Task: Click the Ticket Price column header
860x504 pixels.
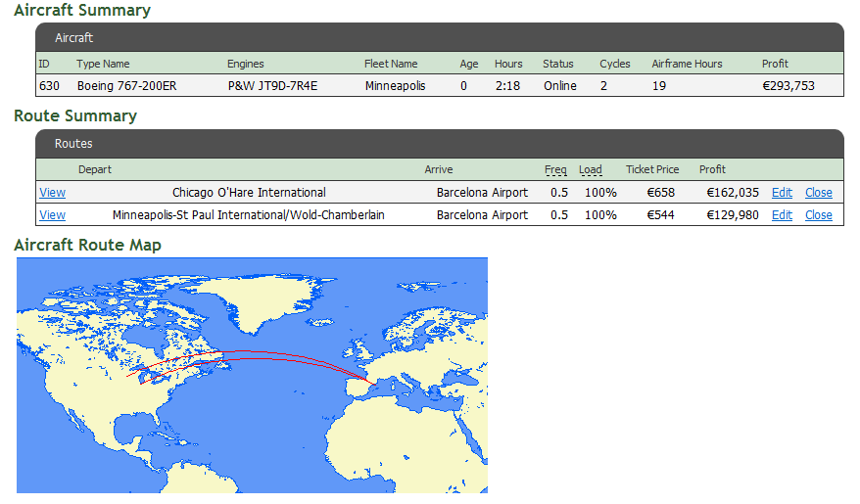Action: click(x=652, y=170)
